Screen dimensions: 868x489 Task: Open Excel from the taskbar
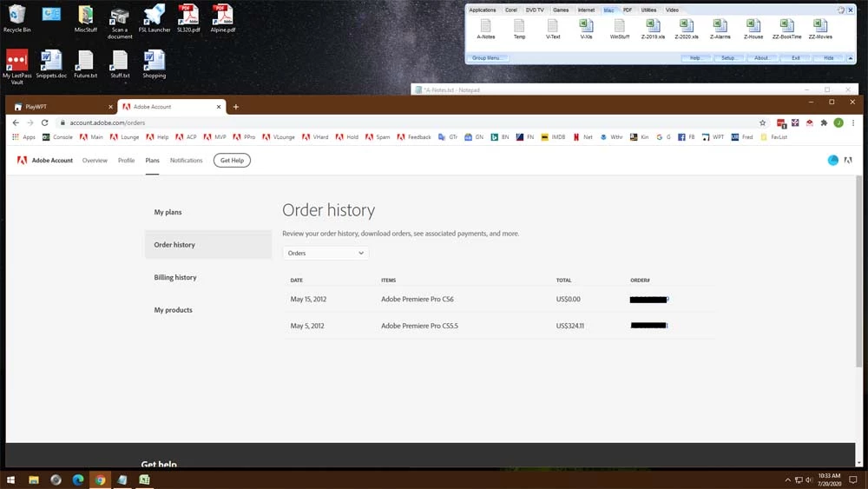(x=144, y=479)
